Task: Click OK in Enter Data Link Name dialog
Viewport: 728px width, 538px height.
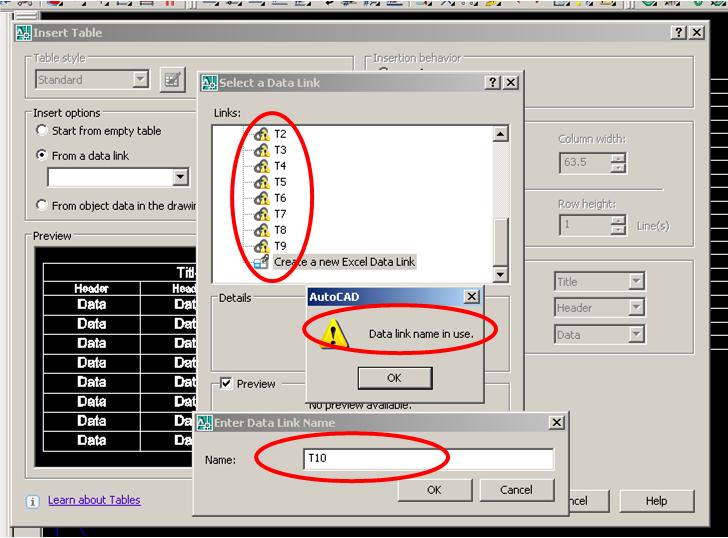Action: coord(435,490)
